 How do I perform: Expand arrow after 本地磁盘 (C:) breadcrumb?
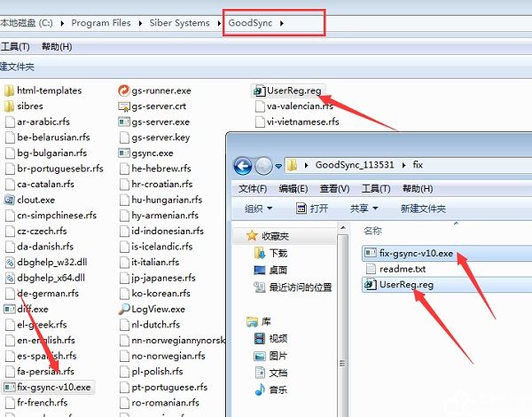point(62,23)
